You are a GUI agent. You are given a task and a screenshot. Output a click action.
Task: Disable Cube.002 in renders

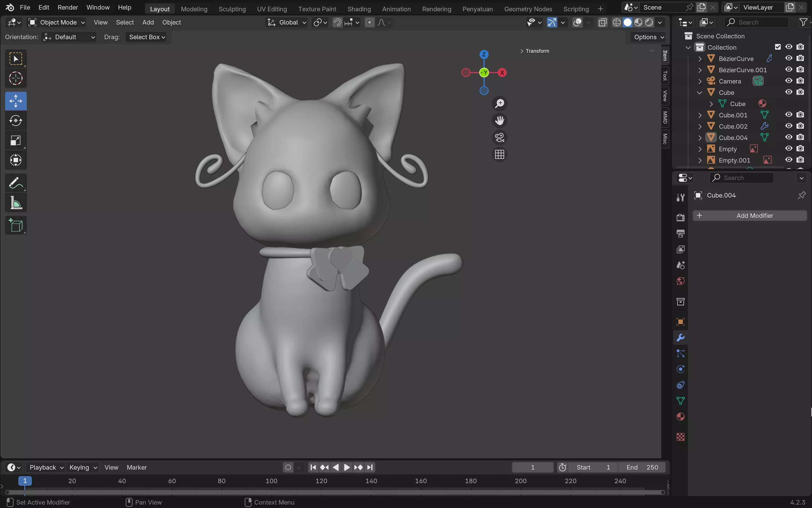(x=800, y=126)
